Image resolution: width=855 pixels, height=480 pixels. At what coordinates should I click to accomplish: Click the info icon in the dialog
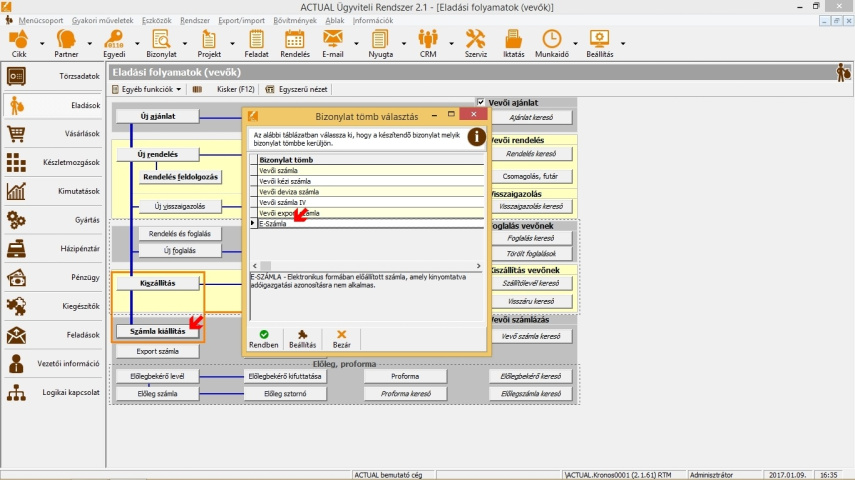pyautogui.click(x=476, y=136)
